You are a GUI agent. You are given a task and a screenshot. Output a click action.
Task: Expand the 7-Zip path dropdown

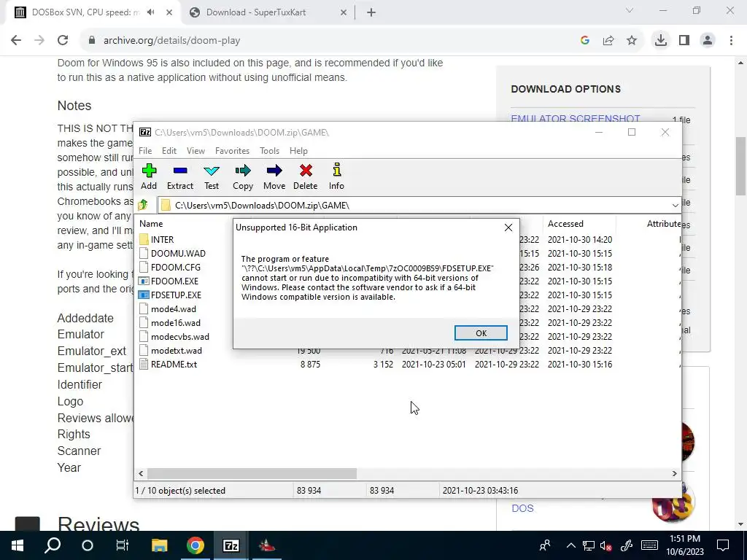tap(675, 205)
